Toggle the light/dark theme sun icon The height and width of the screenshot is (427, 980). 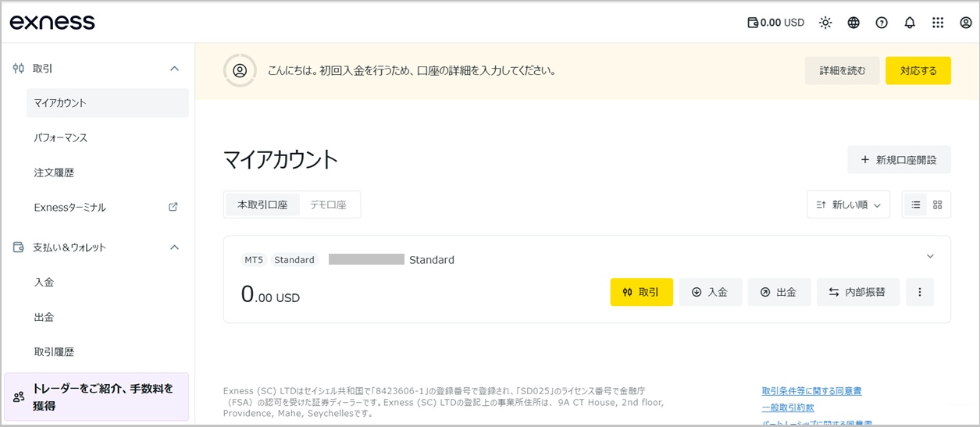click(825, 23)
